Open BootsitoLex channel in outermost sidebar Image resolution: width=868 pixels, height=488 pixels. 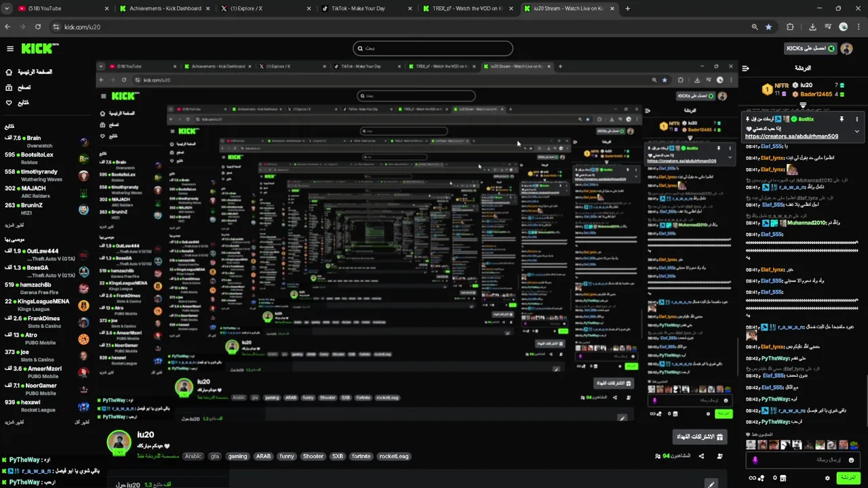pyautogui.click(x=46, y=159)
